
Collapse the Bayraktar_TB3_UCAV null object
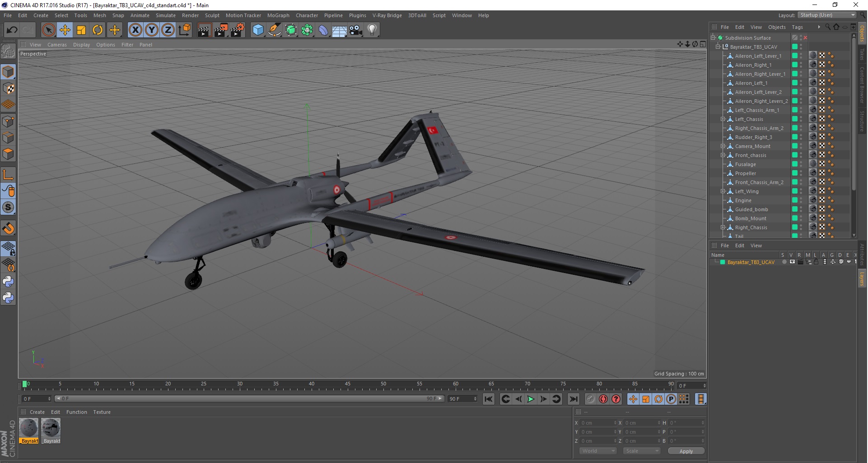pyautogui.click(x=718, y=47)
